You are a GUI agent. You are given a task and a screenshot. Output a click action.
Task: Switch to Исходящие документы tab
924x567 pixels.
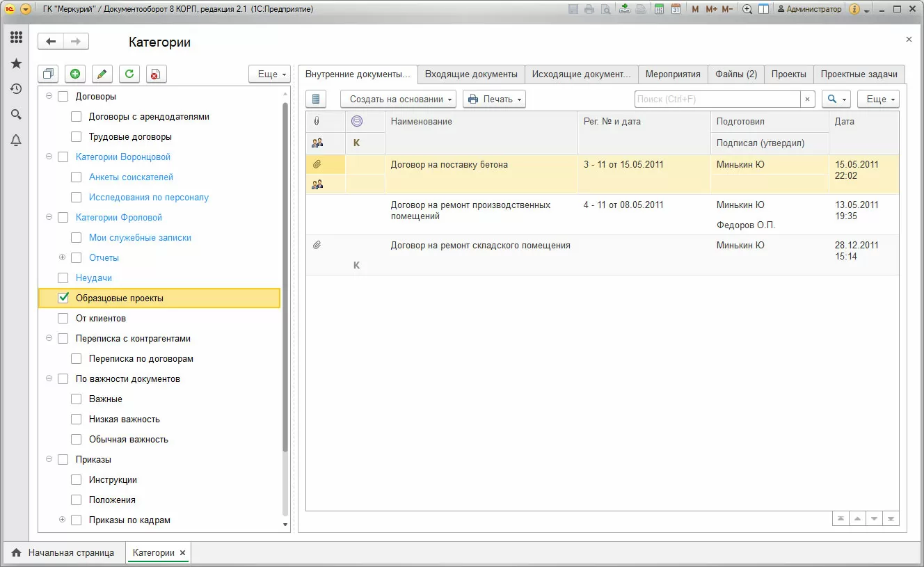(x=582, y=74)
